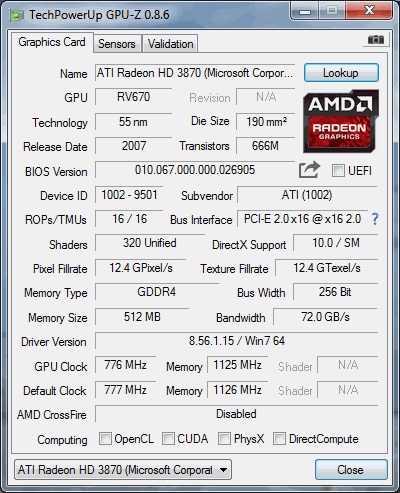Click the Pixel Fillrate value 12.4 GPixel/s
The image size is (400, 493).
[141, 268]
